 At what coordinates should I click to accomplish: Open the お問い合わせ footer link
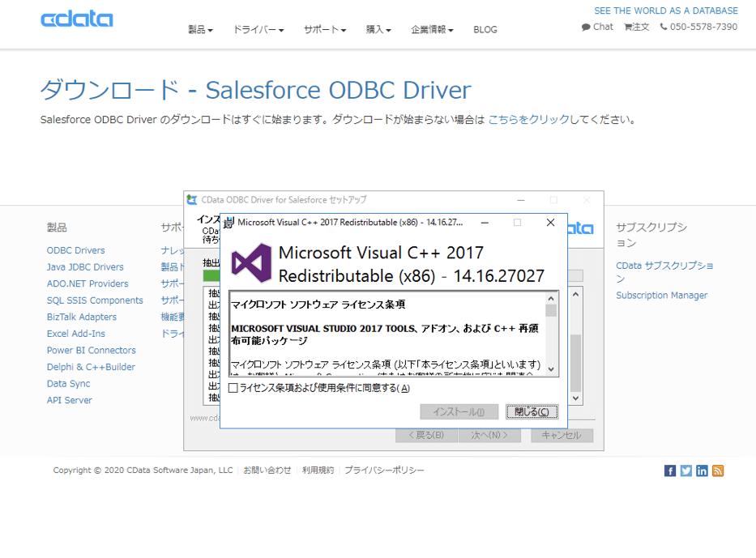(x=267, y=471)
